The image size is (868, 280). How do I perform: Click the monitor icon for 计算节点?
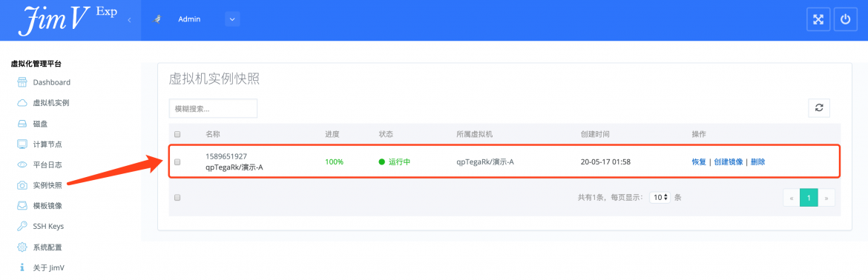pyautogui.click(x=22, y=144)
